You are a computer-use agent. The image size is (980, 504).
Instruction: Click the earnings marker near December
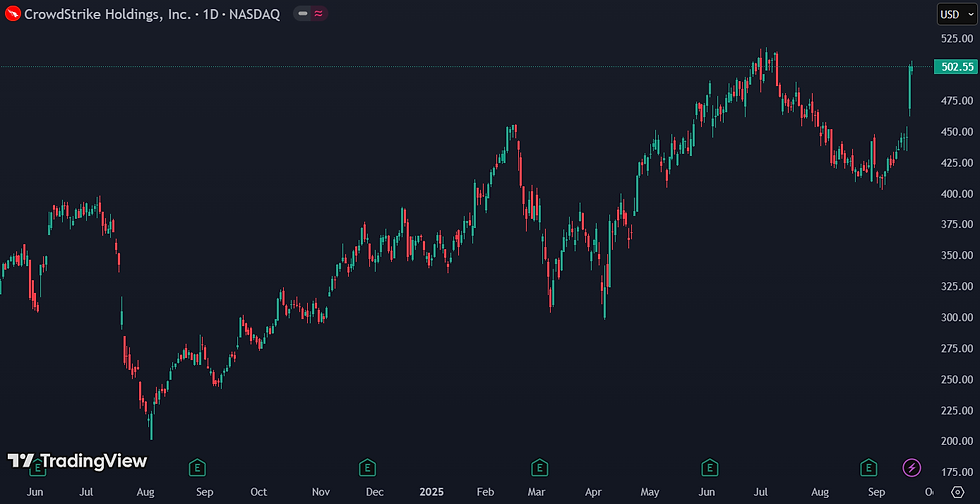[x=367, y=467]
